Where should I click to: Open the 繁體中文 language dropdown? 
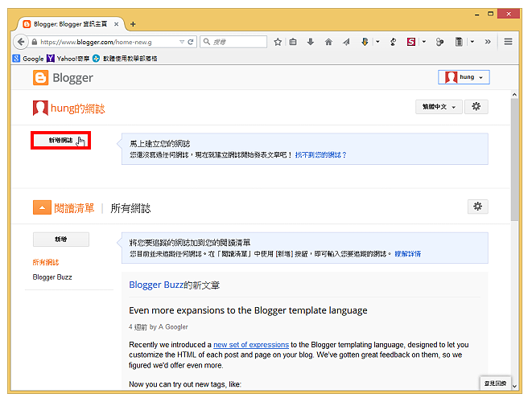439,107
